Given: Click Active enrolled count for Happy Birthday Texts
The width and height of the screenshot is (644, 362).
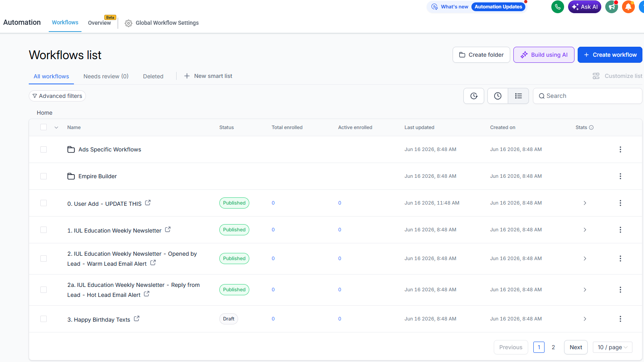Looking at the screenshot, I should click(340, 319).
